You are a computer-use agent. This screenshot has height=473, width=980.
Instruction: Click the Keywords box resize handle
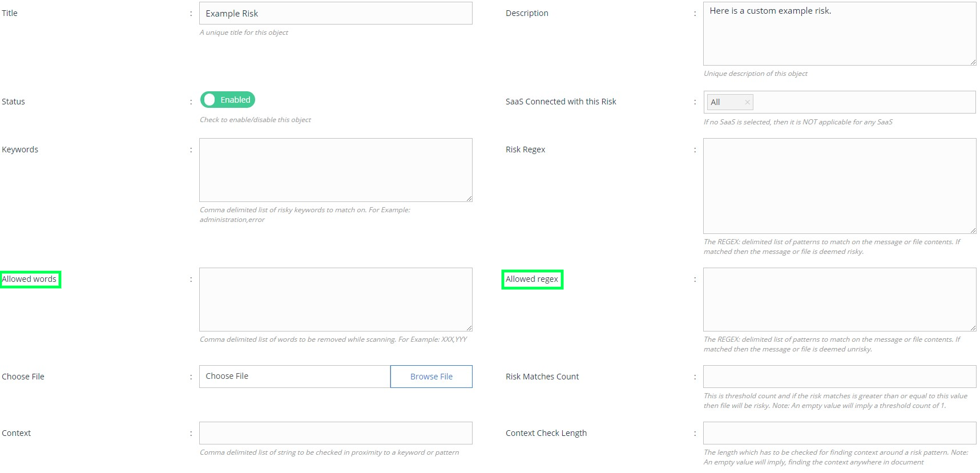tap(469, 199)
